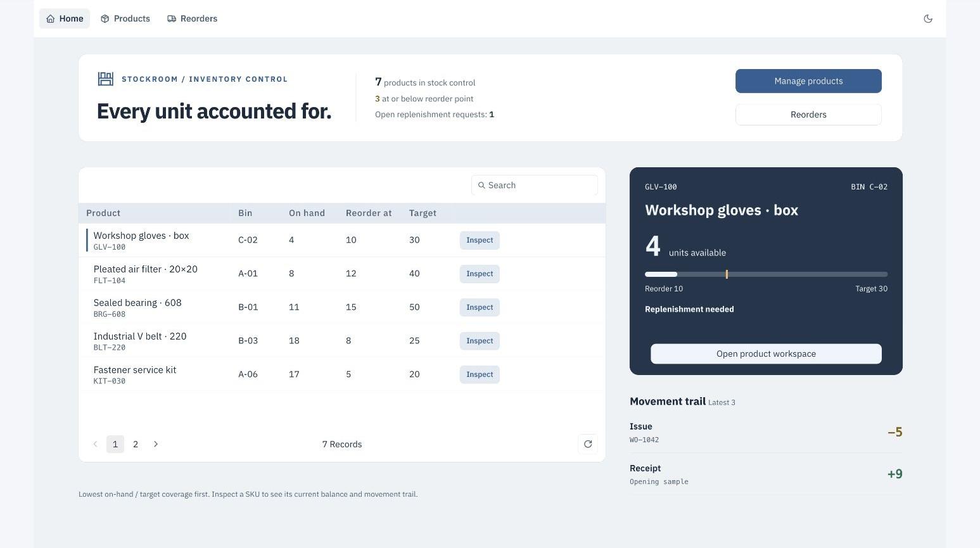Open product workspace for Workshop gloves

[766, 354]
